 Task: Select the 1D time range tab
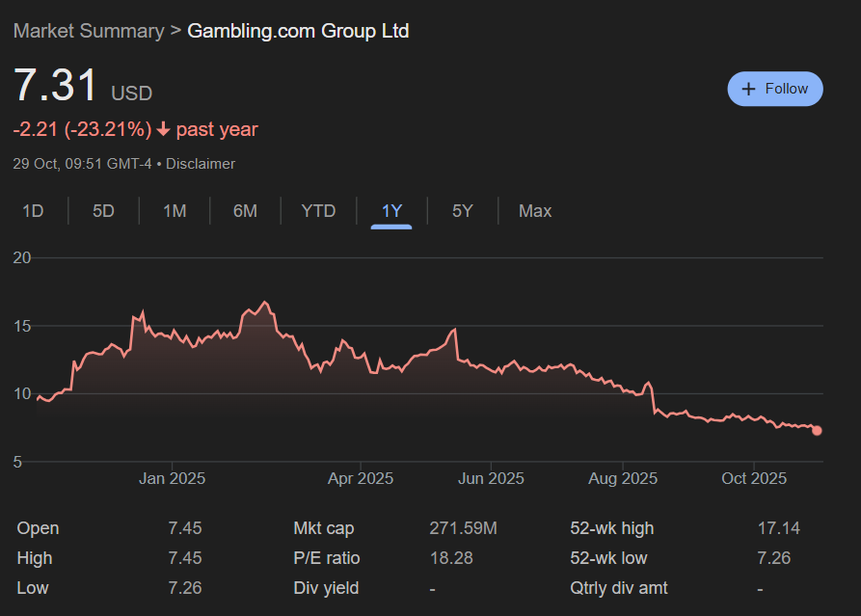point(33,211)
